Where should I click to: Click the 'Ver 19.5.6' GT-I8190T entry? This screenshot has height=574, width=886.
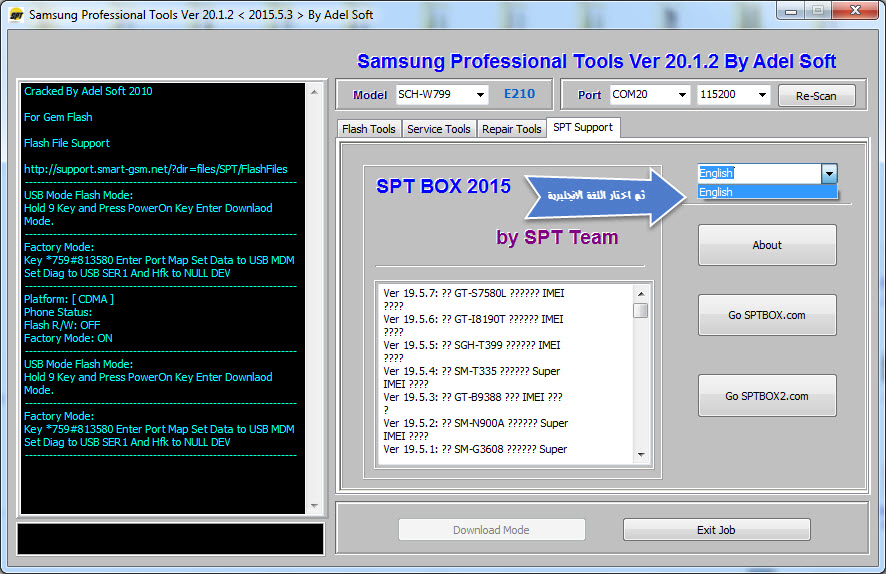[x=474, y=325]
